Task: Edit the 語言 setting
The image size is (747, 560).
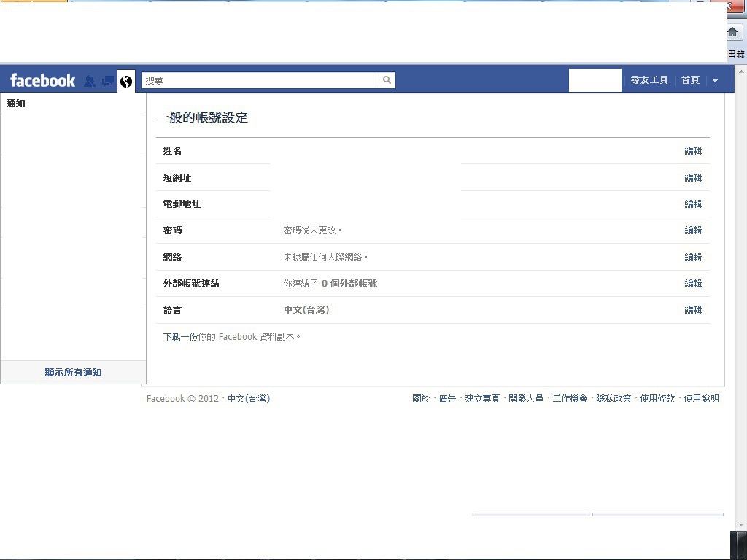Action: point(693,309)
